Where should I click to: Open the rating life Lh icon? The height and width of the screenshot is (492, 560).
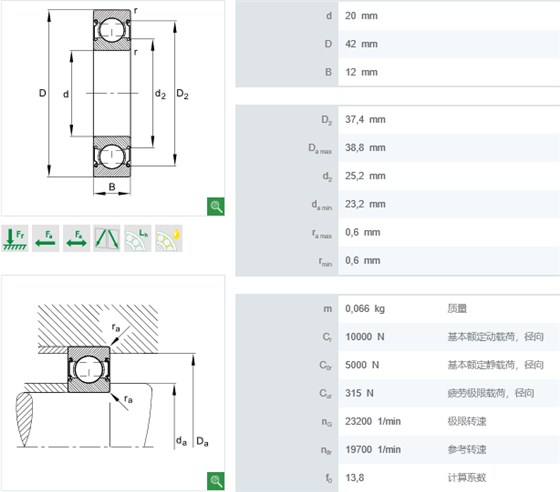pos(138,239)
